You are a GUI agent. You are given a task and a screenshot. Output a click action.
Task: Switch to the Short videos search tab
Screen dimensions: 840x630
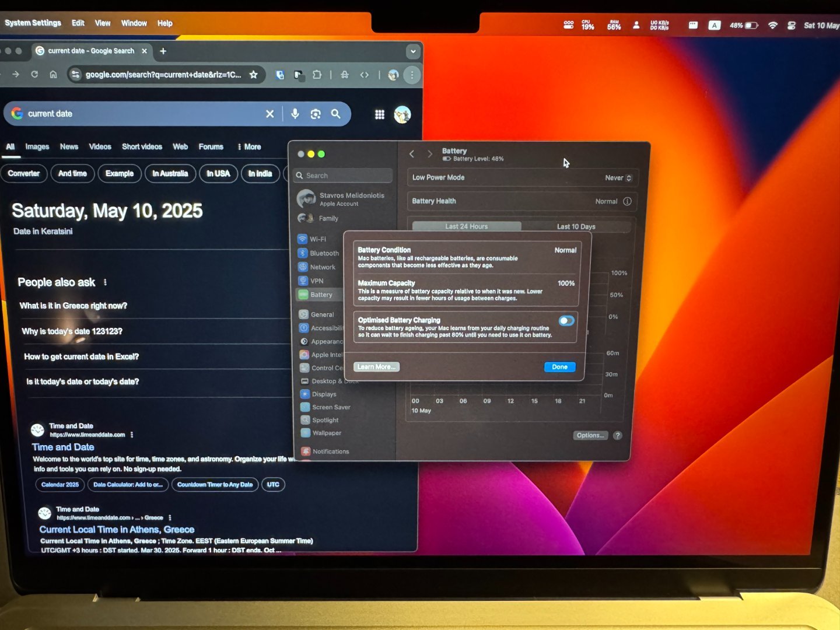[142, 147]
